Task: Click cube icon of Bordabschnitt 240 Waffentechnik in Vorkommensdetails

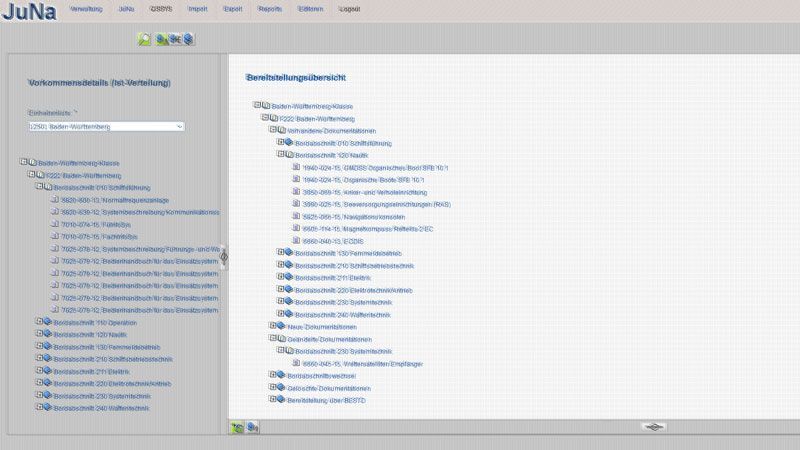Action: coord(47,407)
